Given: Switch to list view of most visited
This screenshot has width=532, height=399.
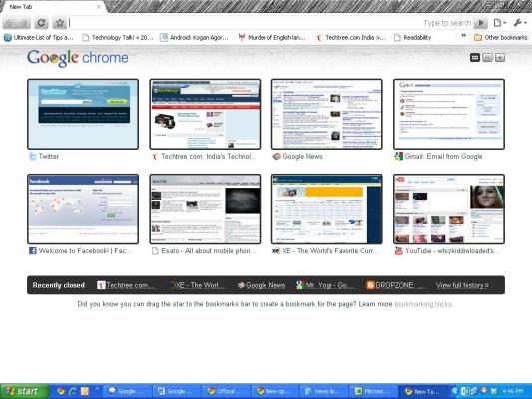Looking at the screenshot, I should 487,57.
